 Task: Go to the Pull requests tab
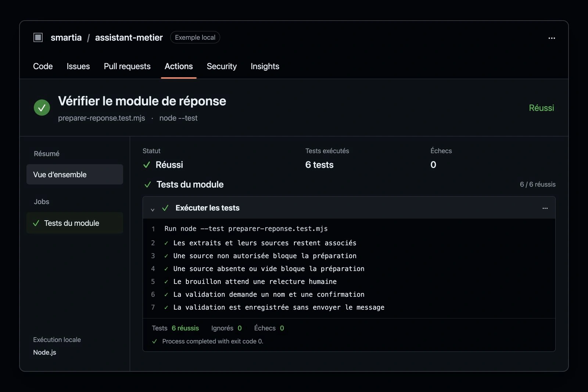point(127,67)
